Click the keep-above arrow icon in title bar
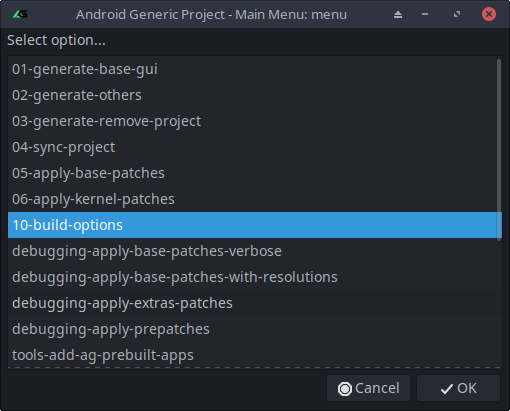The width and height of the screenshot is (510, 411). click(398, 14)
